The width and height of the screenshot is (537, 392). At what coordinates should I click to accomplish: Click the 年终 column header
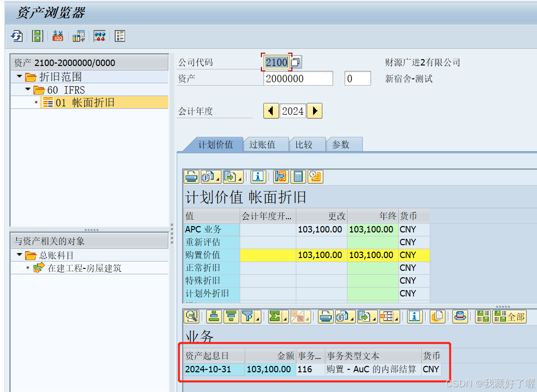[373, 216]
